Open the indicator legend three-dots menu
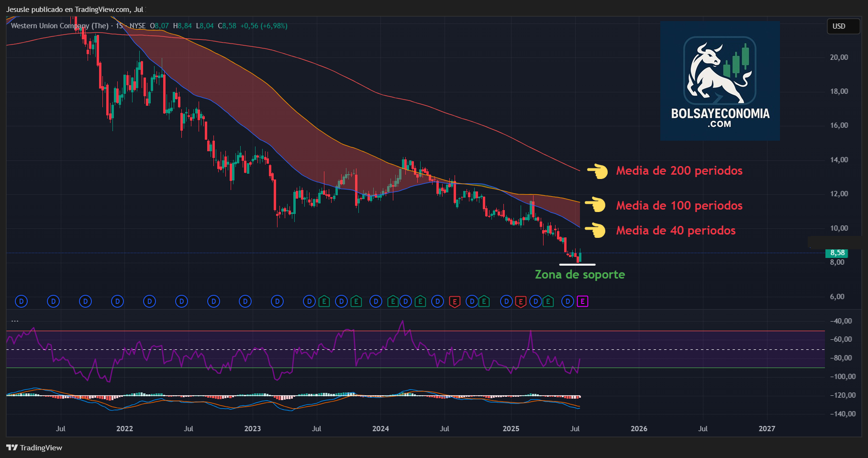 pyautogui.click(x=15, y=321)
